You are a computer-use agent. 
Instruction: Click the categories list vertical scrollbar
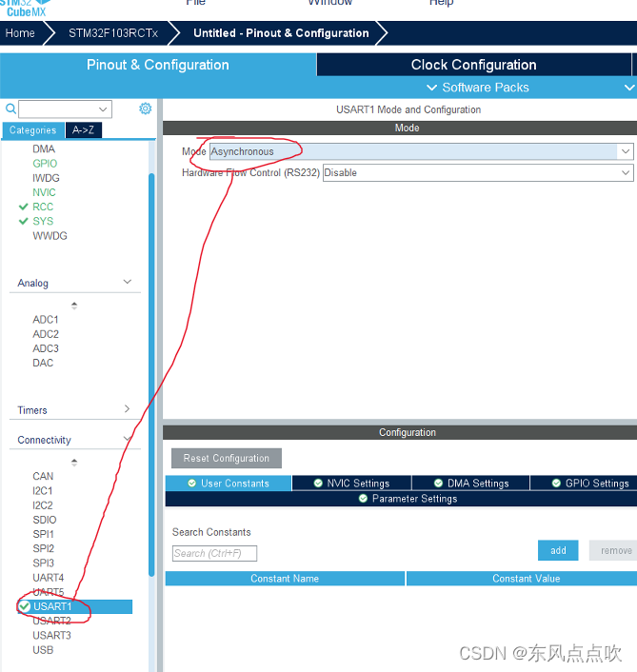pyautogui.click(x=151, y=375)
